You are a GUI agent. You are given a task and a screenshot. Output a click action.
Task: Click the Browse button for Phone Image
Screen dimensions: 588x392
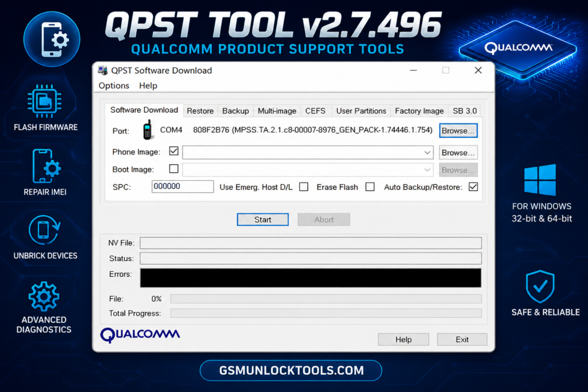[x=458, y=153]
